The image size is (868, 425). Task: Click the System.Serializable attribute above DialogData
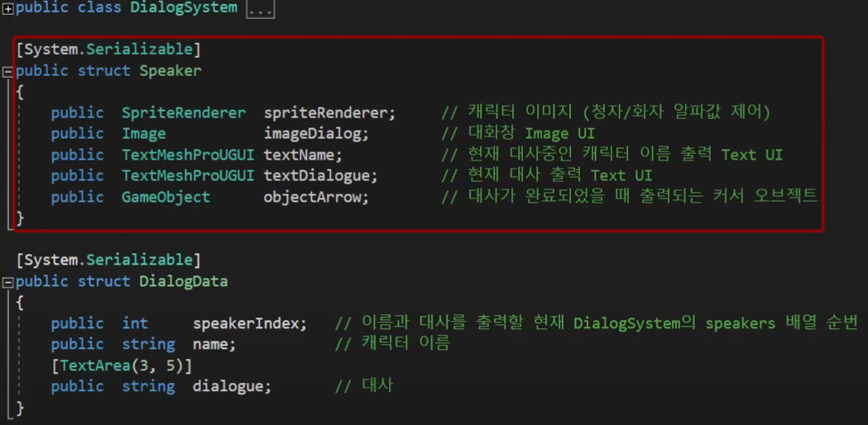coord(108,260)
